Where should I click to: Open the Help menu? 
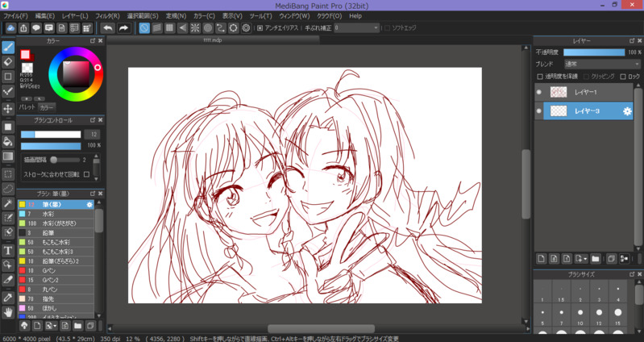pyautogui.click(x=355, y=16)
